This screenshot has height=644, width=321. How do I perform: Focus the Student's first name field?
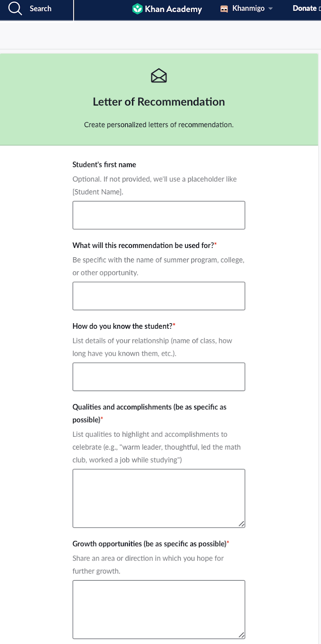159,215
